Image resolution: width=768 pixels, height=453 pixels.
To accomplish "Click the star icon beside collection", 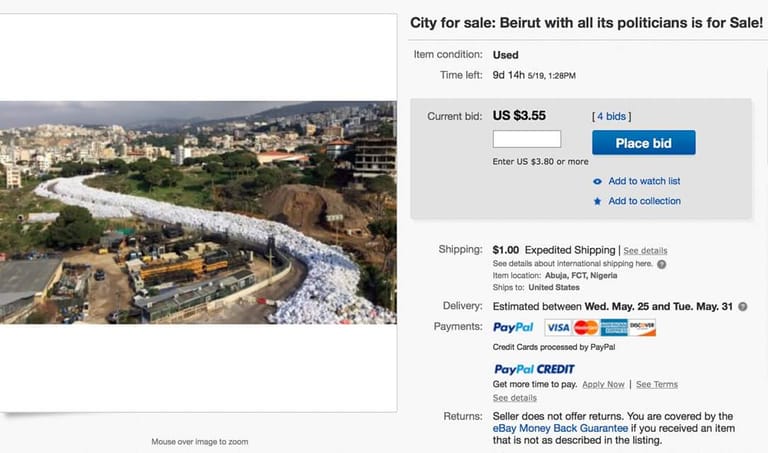I will coord(597,201).
